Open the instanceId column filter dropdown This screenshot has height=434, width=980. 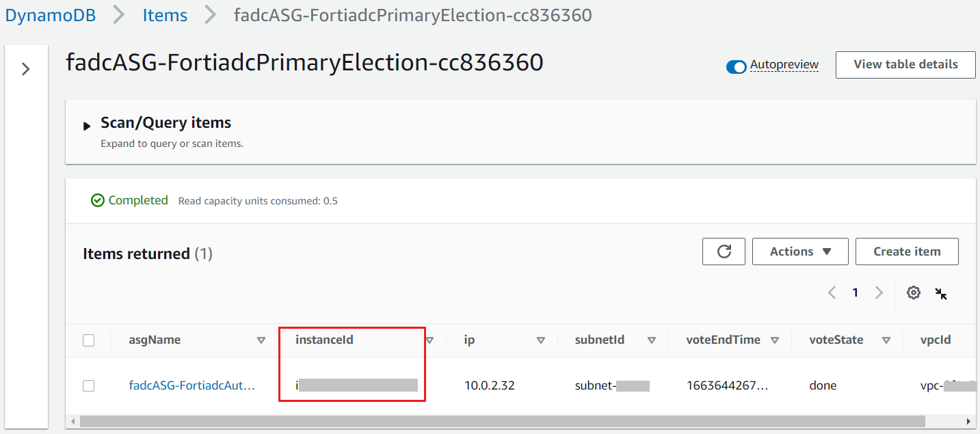point(430,340)
